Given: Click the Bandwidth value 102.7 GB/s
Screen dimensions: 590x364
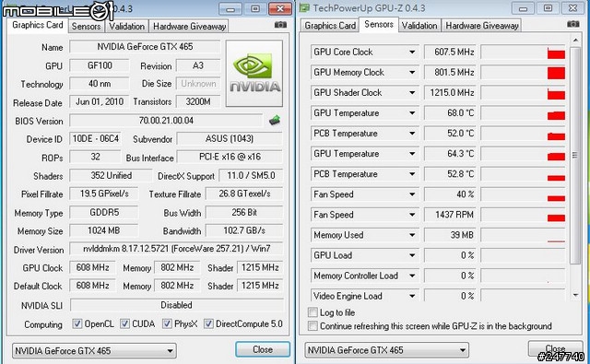Looking at the screenshot, I should click(244, 230).
